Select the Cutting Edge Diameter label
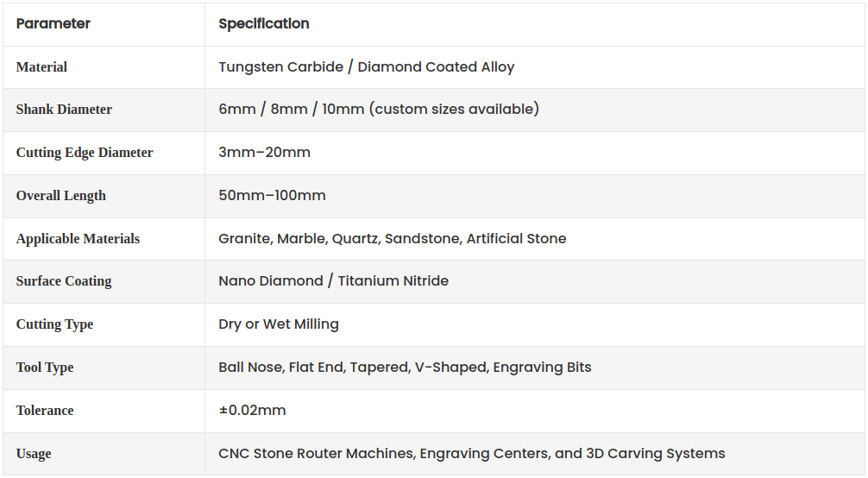Viewport: 868px width, 478px height. point(85,153)
